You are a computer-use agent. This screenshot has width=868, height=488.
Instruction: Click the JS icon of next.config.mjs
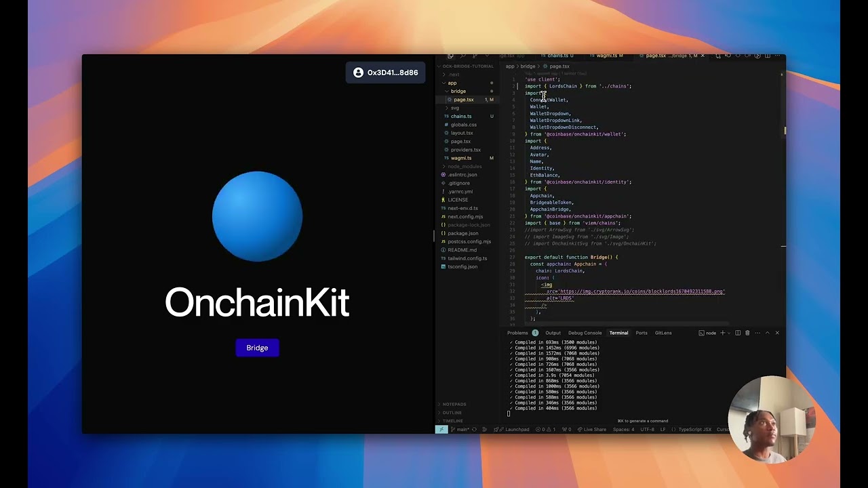pos(443,216)
